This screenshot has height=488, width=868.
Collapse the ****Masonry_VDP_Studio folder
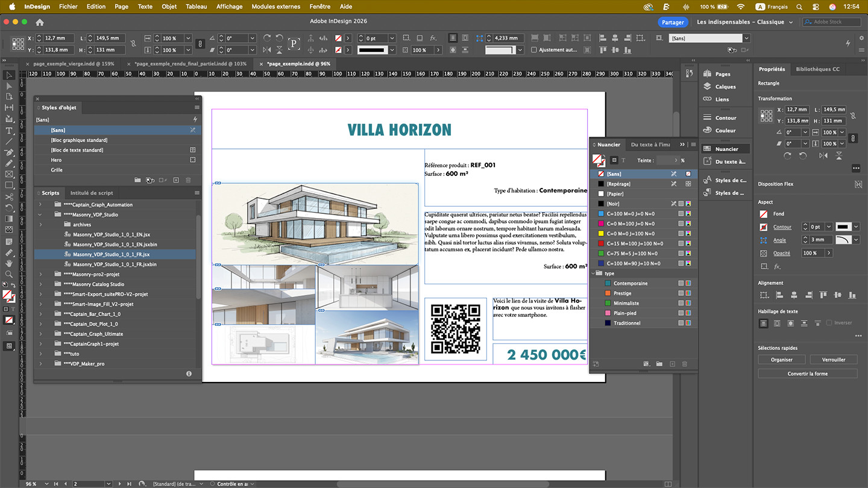[x=40, y=214]
